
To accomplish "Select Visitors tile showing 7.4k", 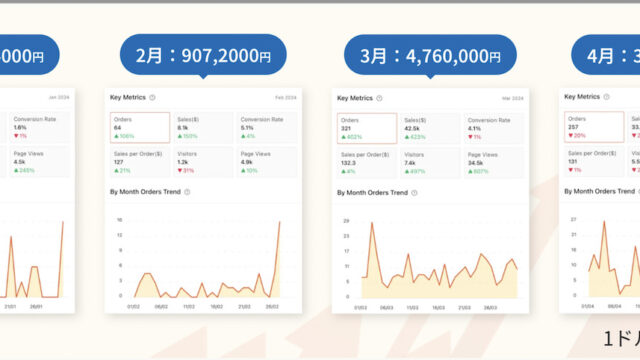I will (430, 163).
